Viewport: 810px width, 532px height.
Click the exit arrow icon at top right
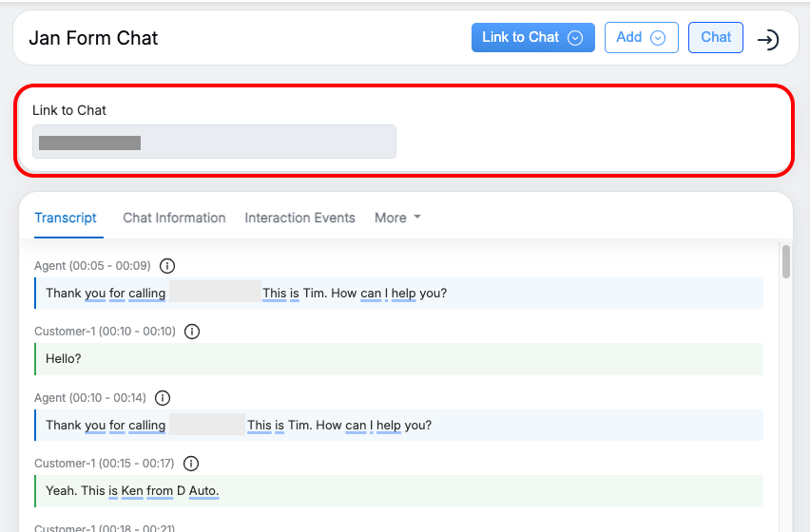point(768,39)
